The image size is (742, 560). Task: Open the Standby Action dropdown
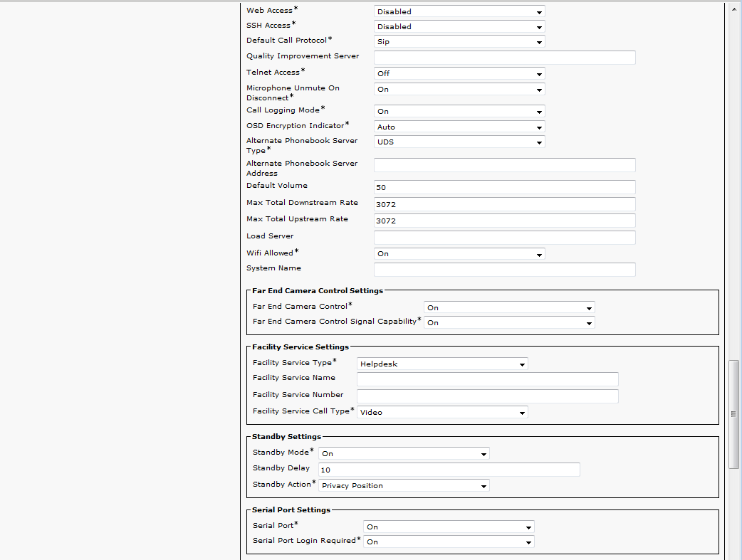coord(404,486)
